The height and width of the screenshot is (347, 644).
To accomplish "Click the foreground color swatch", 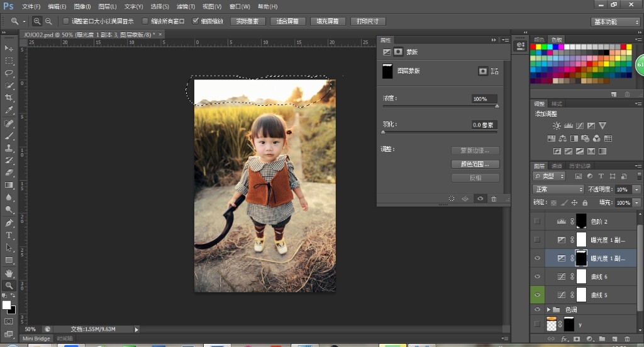I will tap(6, 305).
